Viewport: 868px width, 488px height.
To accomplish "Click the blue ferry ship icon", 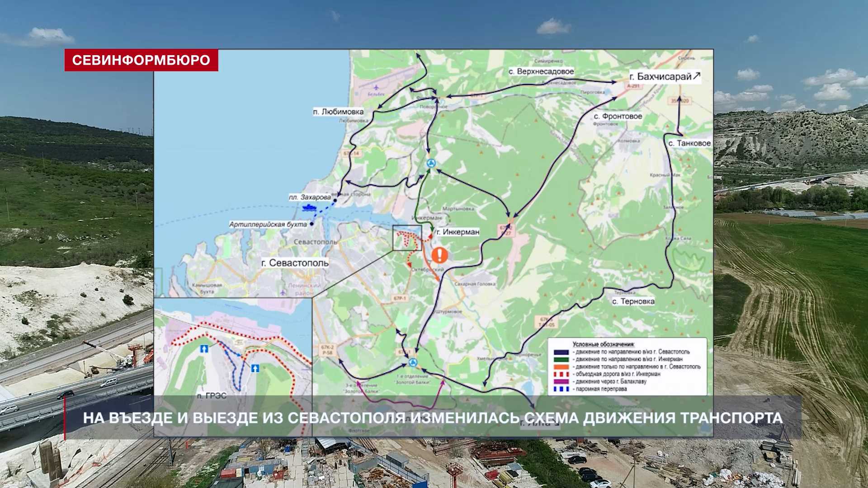I will click(310, 207).
